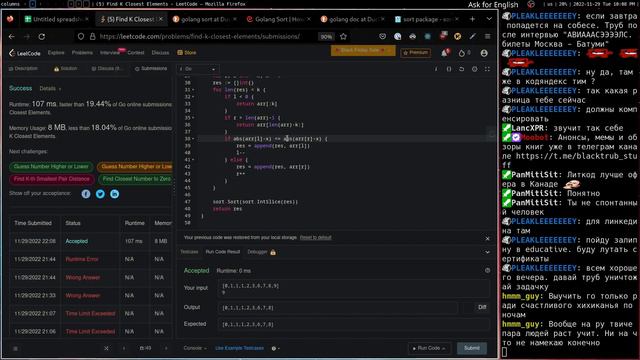Close the Untitled spreadsheet tab
Image resolution: width=640 pixels, height=360 pixels.
(87, 19)
